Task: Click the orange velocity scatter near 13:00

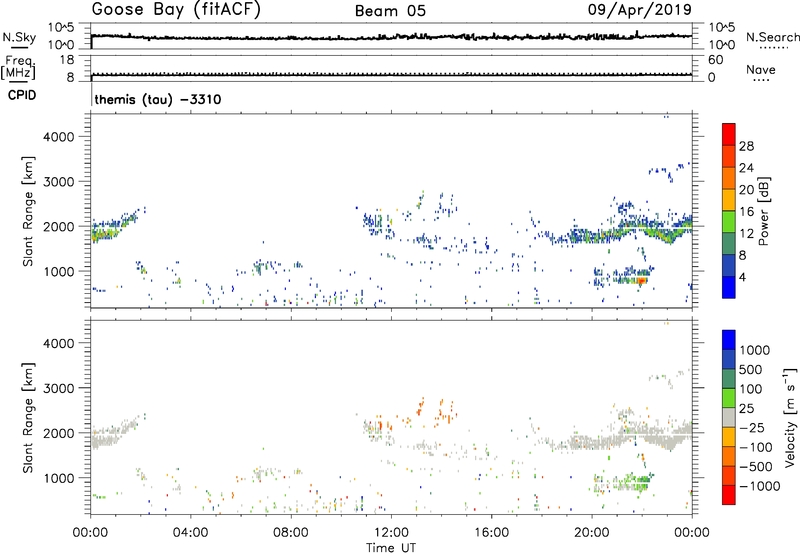Action: click(421, 406)
